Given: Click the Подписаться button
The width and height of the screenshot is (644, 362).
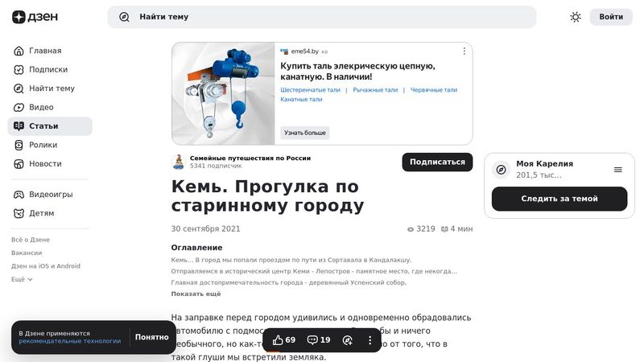Looking at the screenshot, I should pyautogui.click(x=437, y=162).
